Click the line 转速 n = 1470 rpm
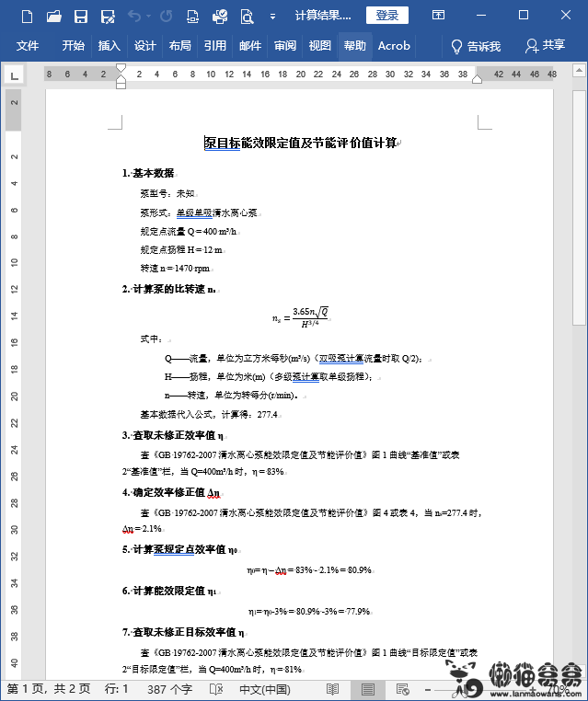The height and width of the screenshot is (701, 588). (x=175, y=269)
